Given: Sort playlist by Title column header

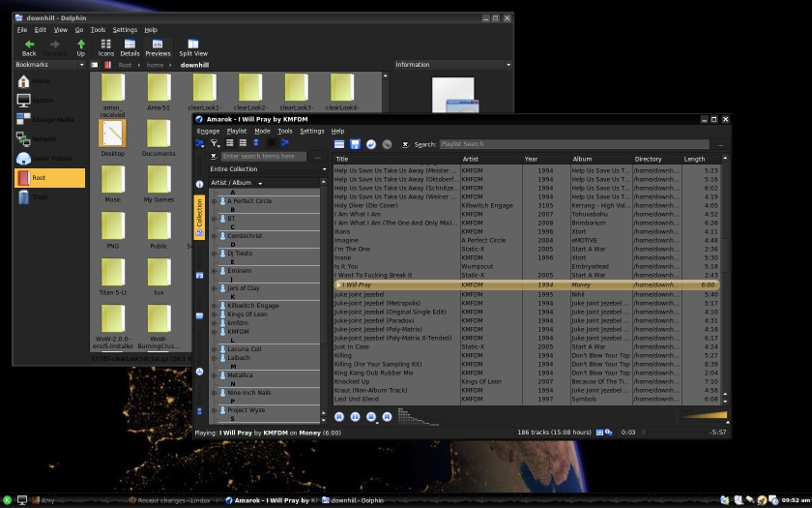Looking at the screenshot, I should [396, 159].
